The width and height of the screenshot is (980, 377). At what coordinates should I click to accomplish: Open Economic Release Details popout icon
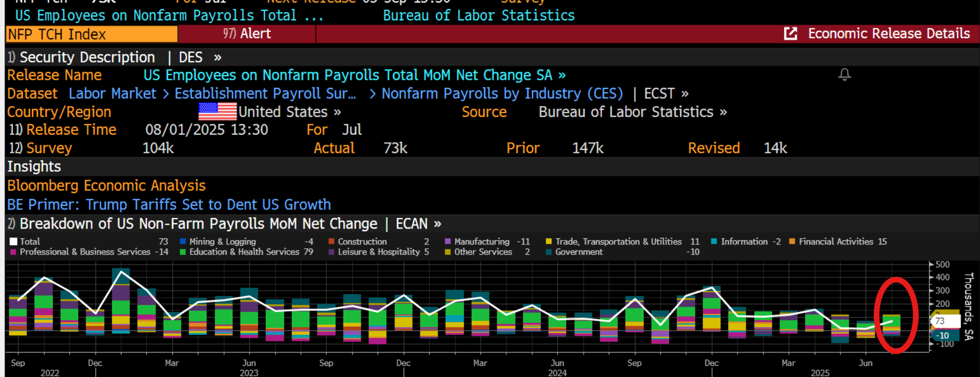(790, 34)
